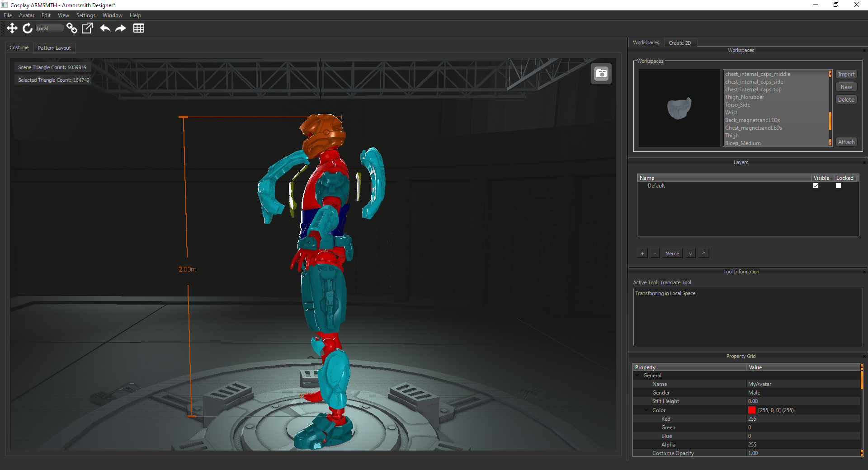868x470 pixels.
Task: Select chest_internal_caps_top workspace
Action: (753, 89)
